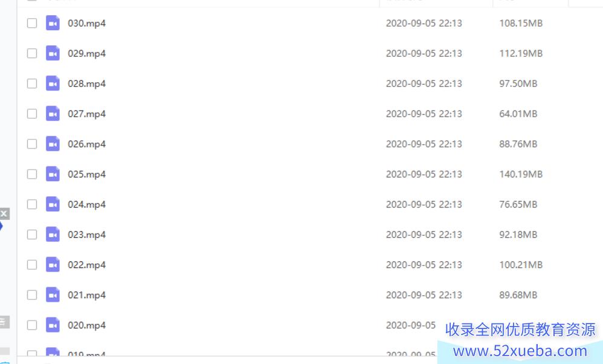Mark the checkbox beside 020.mp4

(x=32, y=325)
